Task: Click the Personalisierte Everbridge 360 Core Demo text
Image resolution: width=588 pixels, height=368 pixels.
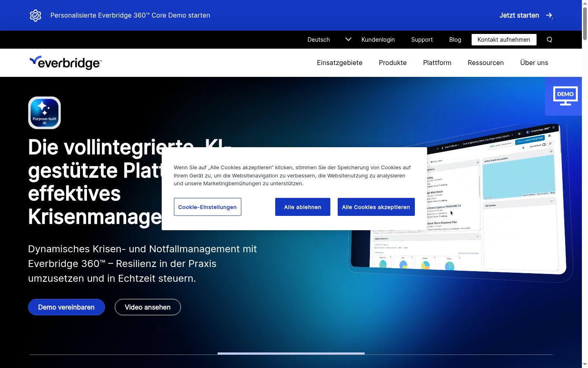Action: pos(130,15)
